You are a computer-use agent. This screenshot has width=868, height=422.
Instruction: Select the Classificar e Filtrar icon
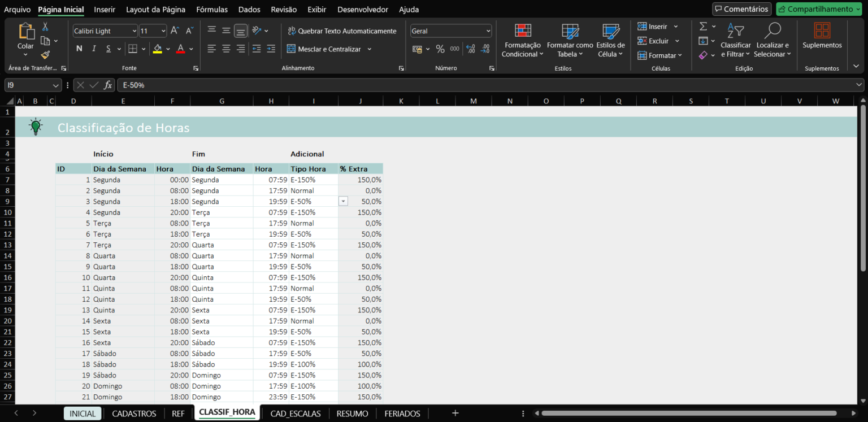(735, 40)
